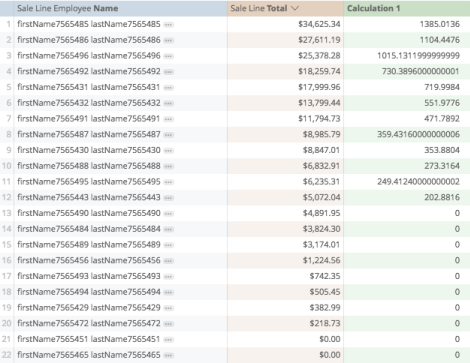
Task: Click the $18,259.74 total cell
Action: pos(285,71)
